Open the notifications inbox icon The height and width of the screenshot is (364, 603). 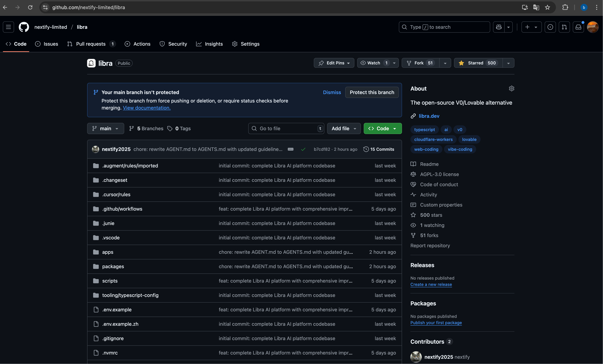(578, 27)
